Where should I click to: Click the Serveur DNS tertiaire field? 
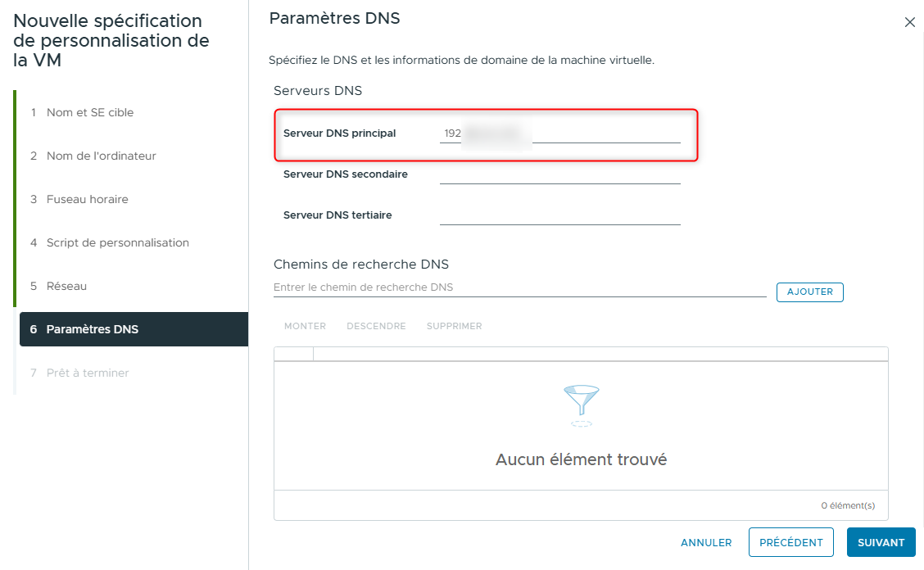pyautogui.click(x=559, y=215)
